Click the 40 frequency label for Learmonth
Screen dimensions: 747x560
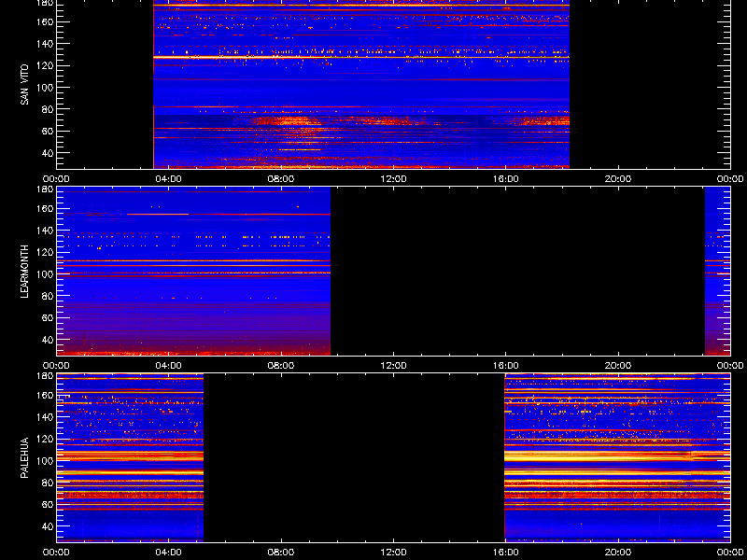point(48,340)
